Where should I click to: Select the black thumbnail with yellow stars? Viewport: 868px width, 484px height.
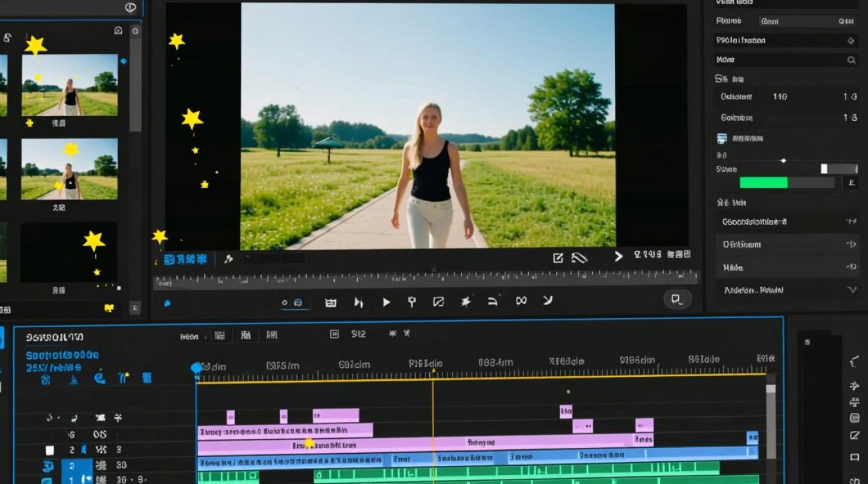click(x=70, y=252)
